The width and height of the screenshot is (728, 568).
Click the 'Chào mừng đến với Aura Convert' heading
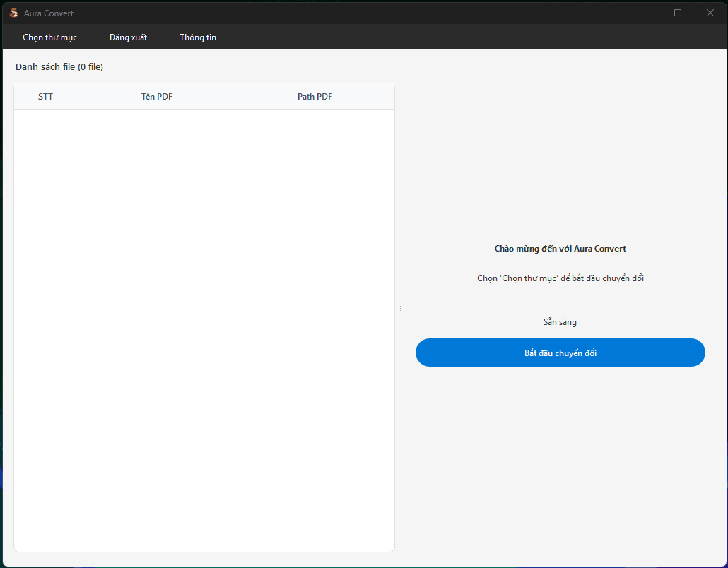coord(560,249)
